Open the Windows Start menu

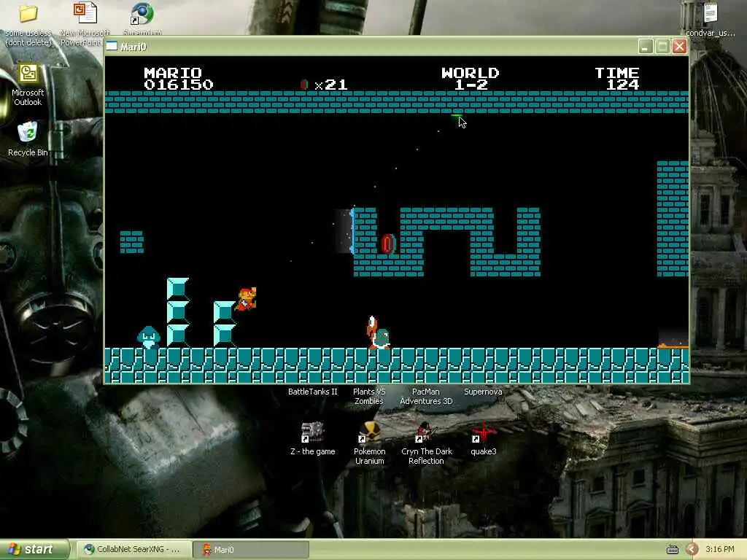click(34, 550)
